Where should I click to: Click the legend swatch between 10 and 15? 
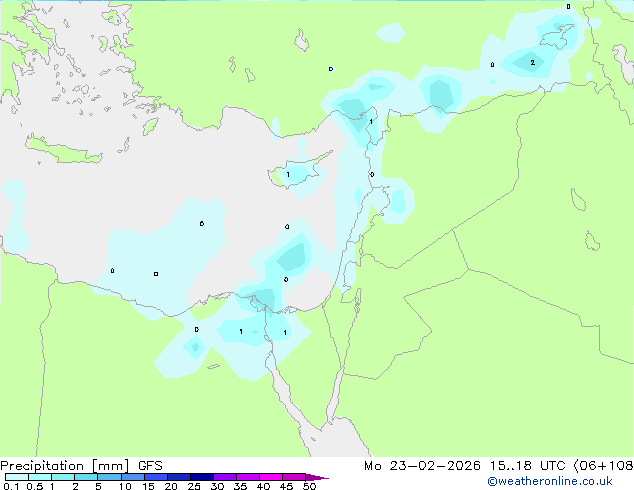pos(132,477)
